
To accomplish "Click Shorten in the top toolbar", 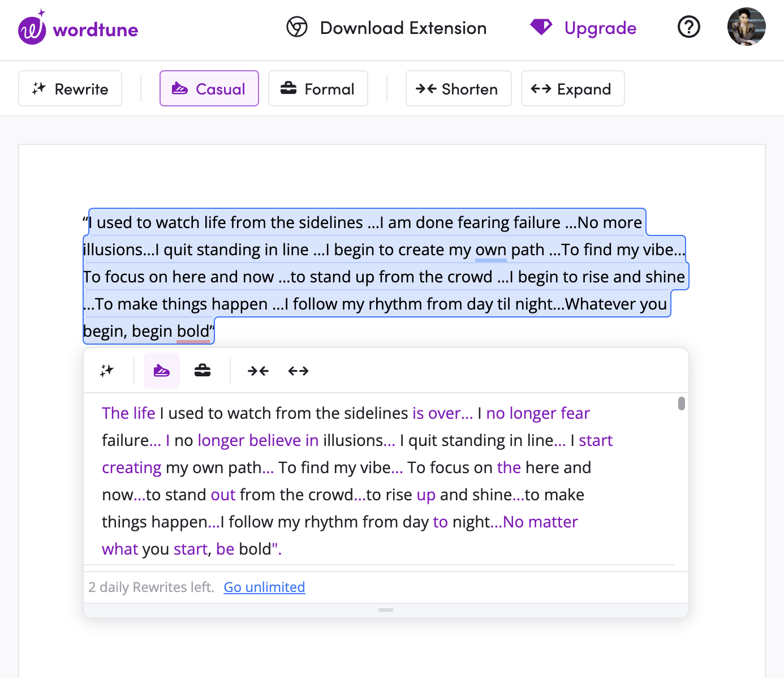I will (458, 88).
